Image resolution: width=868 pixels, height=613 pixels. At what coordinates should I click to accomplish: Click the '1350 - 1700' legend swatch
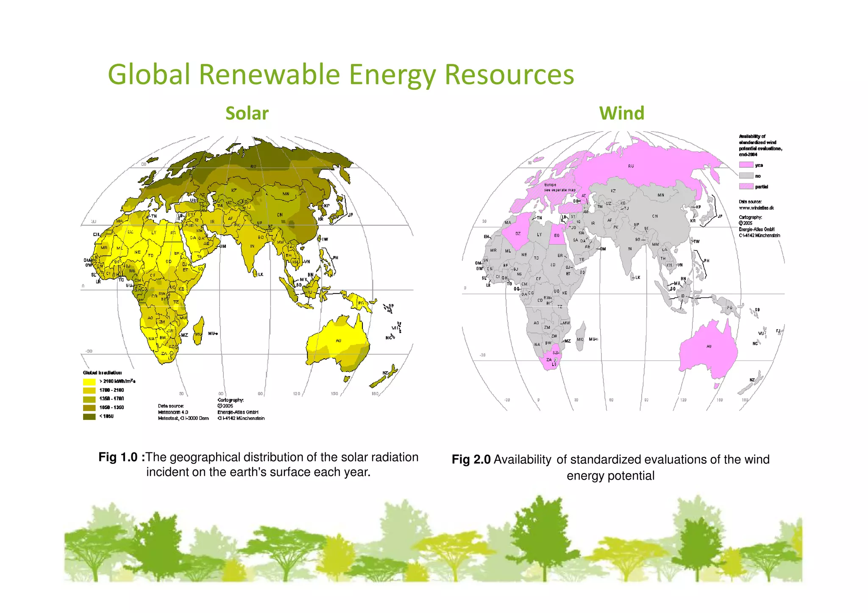click(x=89, y=399)
